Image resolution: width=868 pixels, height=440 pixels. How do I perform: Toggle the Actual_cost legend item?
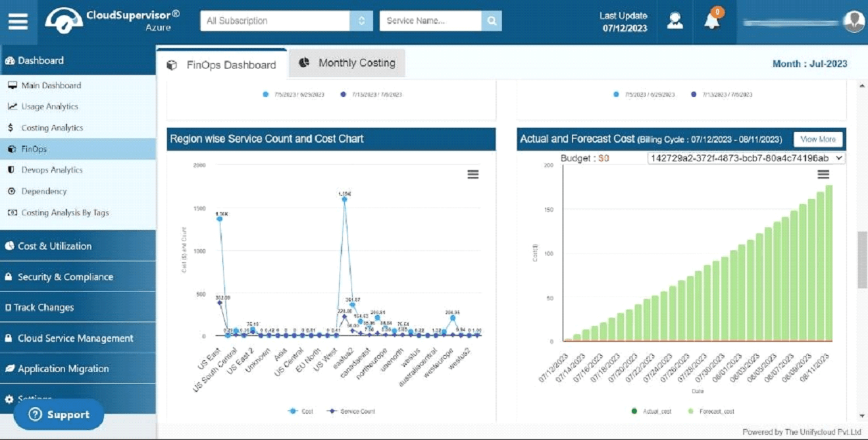tap(651, 411)
